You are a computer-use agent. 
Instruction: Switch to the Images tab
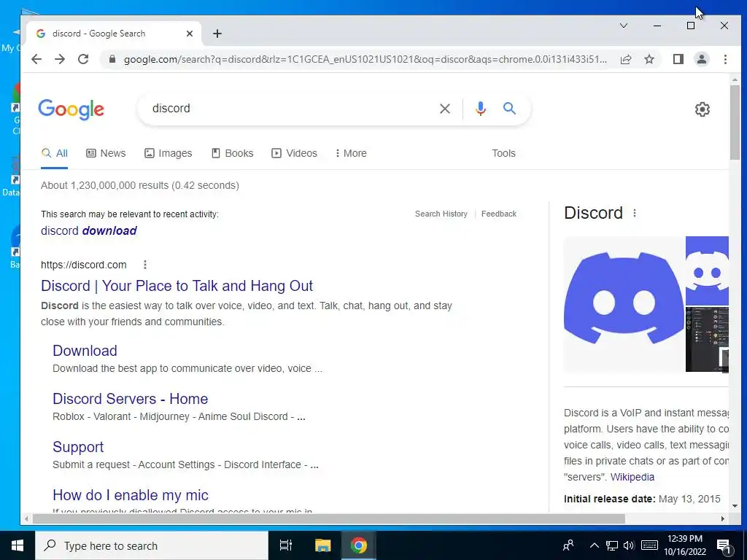click(169, 153)
